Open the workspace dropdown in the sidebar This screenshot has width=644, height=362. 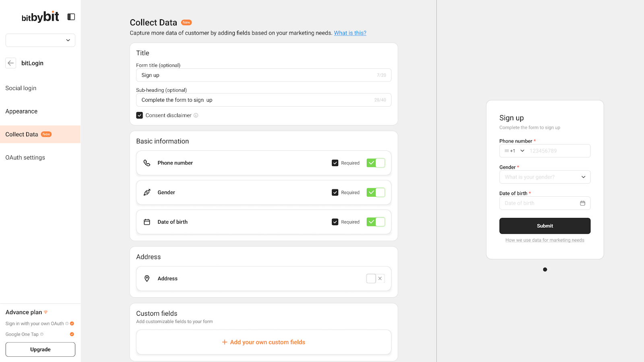40,40
